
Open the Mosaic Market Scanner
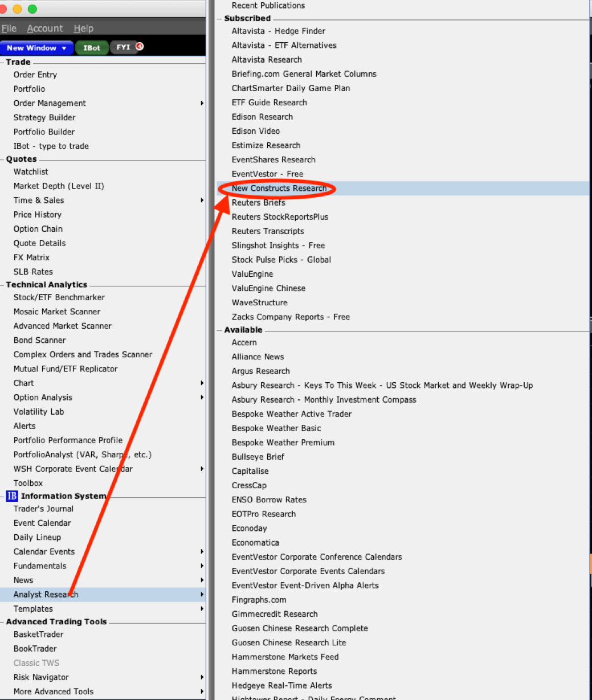(x=56, y=312)
